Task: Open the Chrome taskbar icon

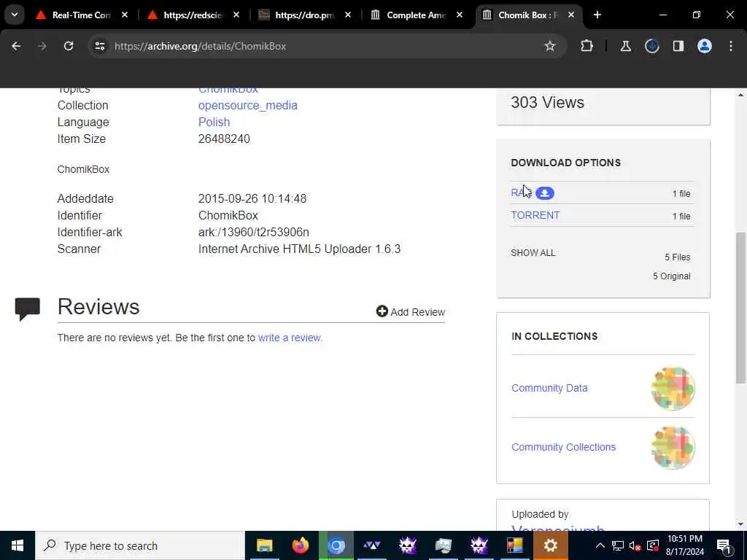Action: [336, 545]
